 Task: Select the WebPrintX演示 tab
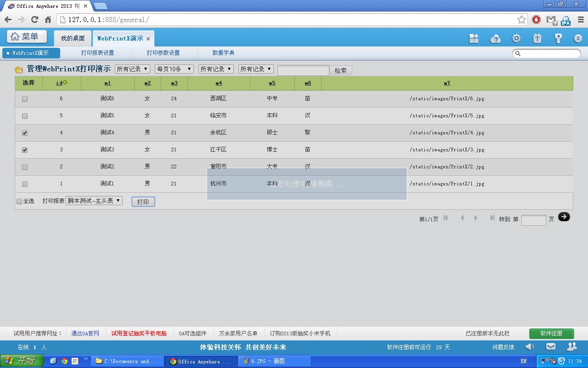click(x=120, y=38)
